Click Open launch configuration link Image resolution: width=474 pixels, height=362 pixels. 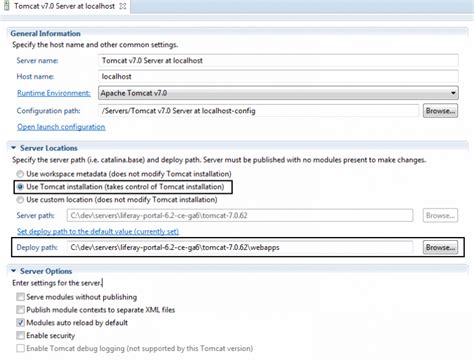[61, 127]
